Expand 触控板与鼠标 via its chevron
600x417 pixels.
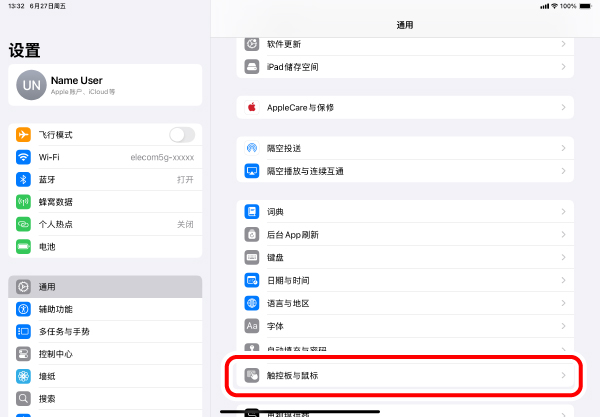[x=563, y=375]
